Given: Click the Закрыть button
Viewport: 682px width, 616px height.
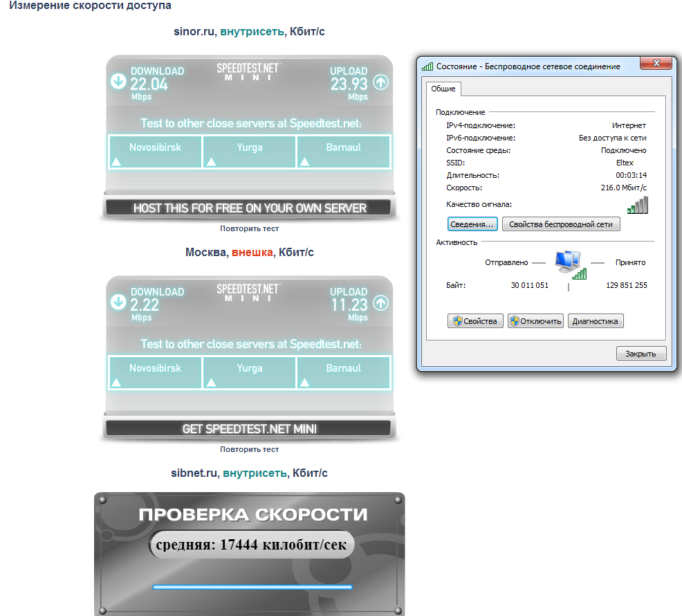Looking at the screenshot, I should coord(641,354).
